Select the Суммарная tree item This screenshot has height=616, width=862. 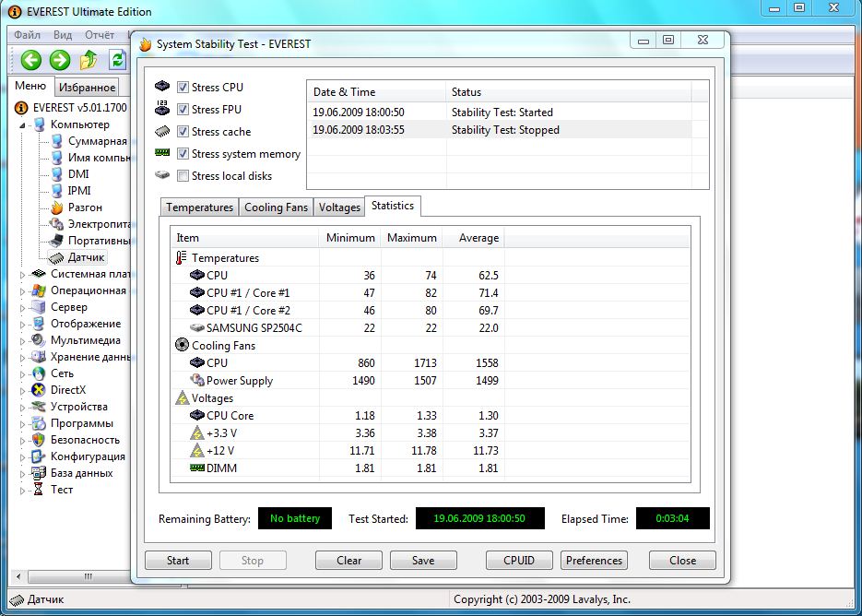click(x=89, y=141)
